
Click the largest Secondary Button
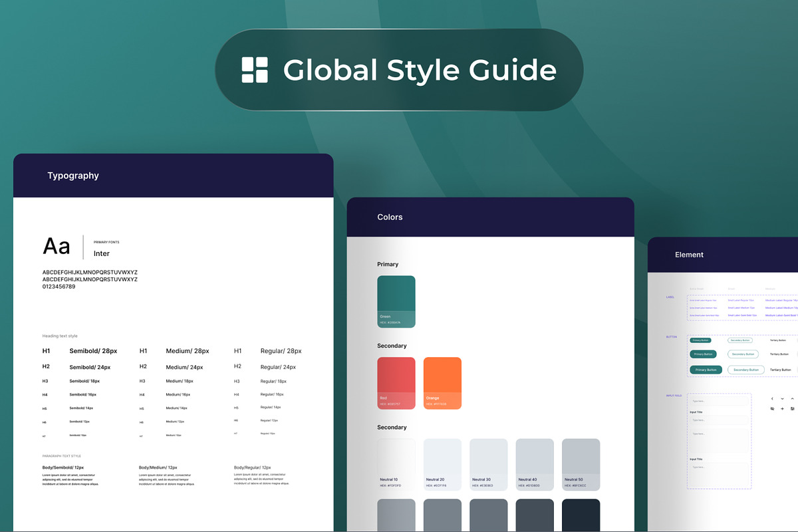pyautogui.click(x=745, y=370)
